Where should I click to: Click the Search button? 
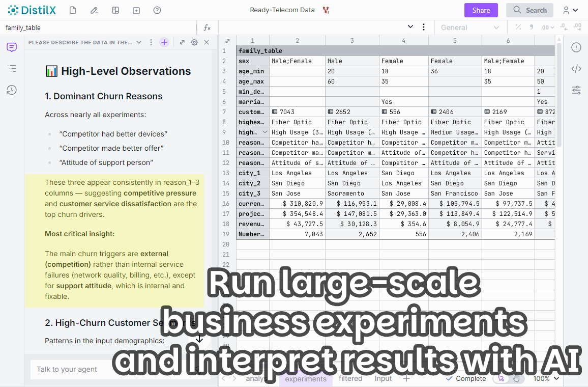pyautogui.click(x=530, y=10)
